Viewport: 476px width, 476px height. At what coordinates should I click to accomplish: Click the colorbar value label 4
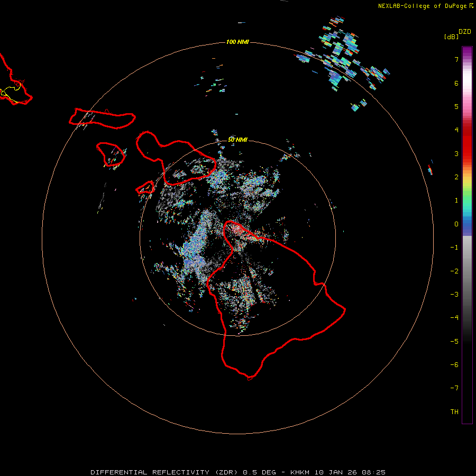click(x=456, y=130)
